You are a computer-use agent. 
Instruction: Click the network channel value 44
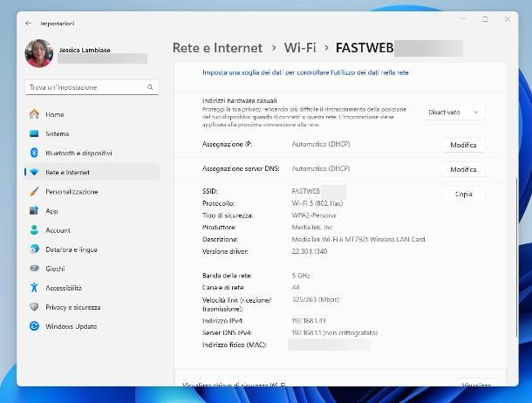click(x=295, y=287)
